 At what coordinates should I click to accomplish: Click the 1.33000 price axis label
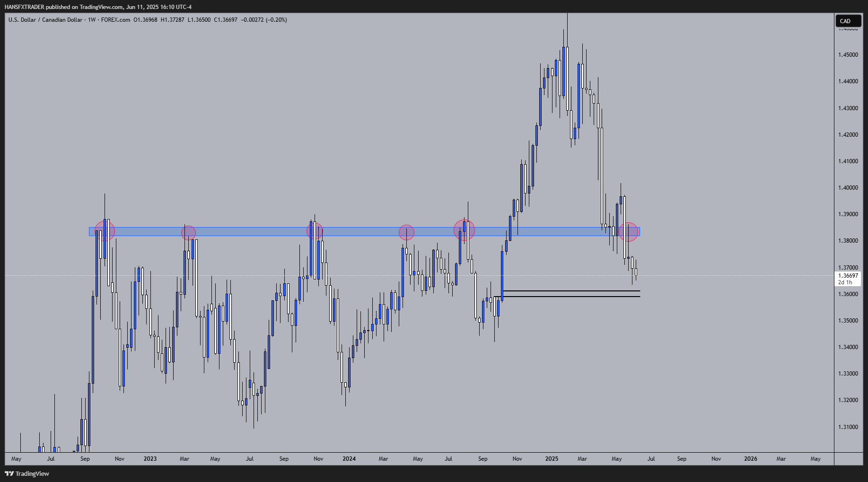click(x=848, y=374)
